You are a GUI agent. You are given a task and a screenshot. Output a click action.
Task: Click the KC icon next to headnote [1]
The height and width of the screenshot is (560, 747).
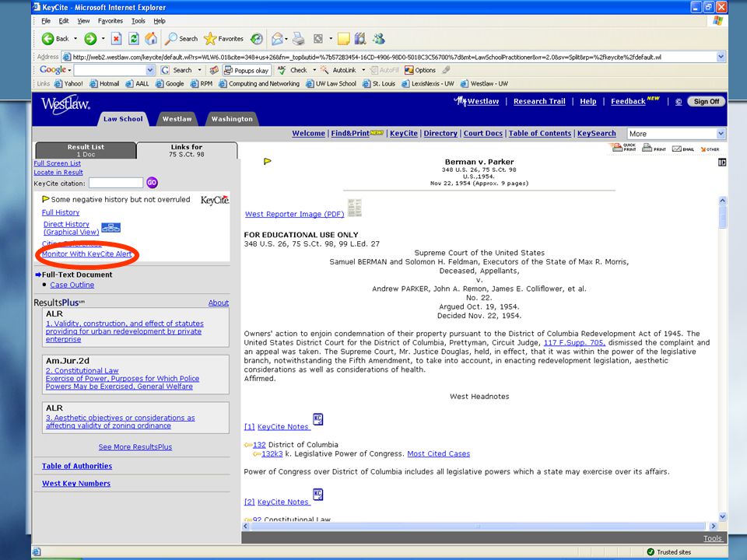(x=317, y=419)
